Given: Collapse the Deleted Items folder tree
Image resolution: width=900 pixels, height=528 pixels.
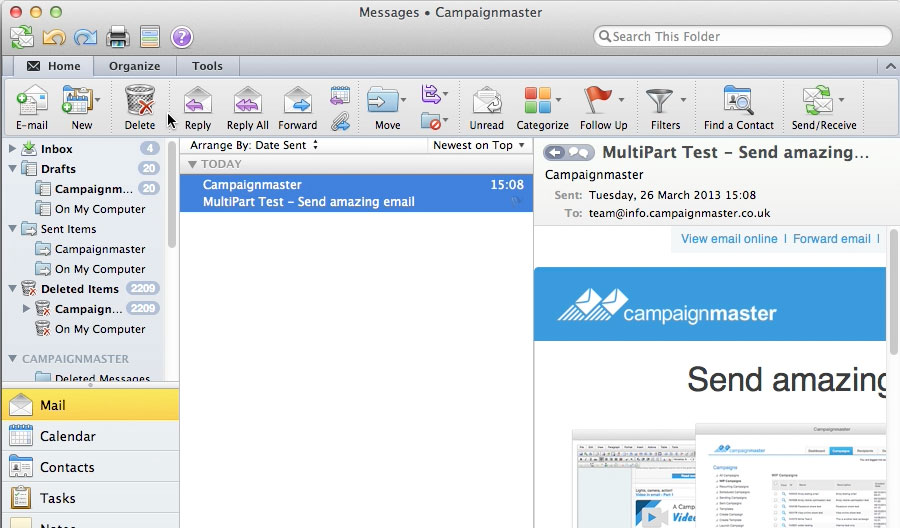Looking at the screenshot, I should coord(12,289).
